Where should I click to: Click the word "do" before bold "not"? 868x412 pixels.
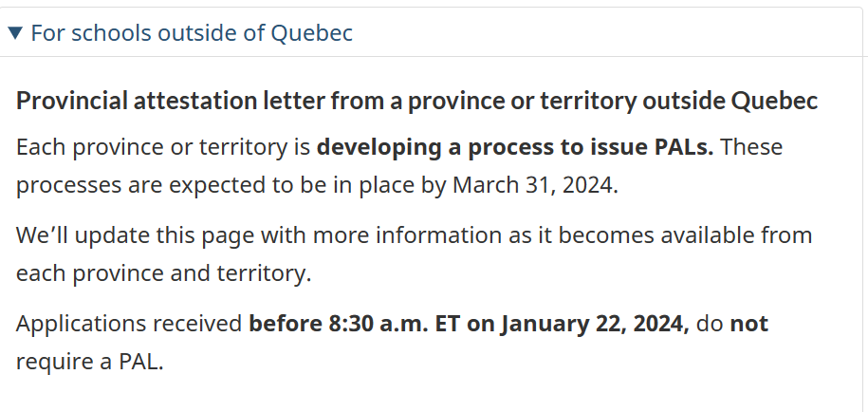(x=710, y=324)
